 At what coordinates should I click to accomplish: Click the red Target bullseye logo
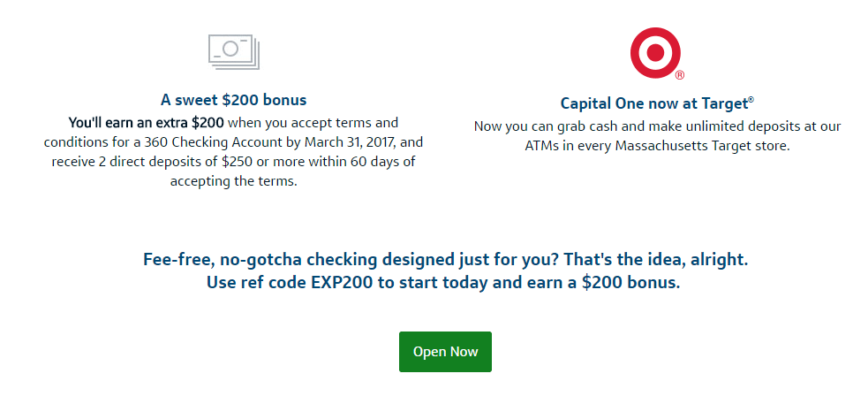(x=655, y=53)
